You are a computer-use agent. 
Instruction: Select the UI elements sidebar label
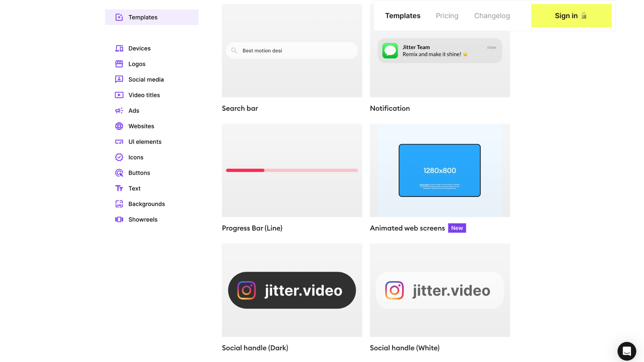click(x=145, y=142)
